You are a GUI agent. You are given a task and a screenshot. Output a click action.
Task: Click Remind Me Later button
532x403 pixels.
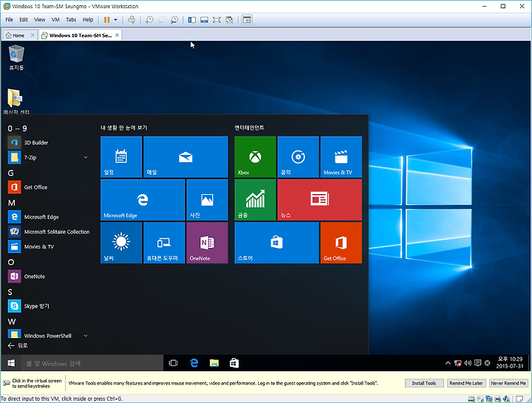466,383
